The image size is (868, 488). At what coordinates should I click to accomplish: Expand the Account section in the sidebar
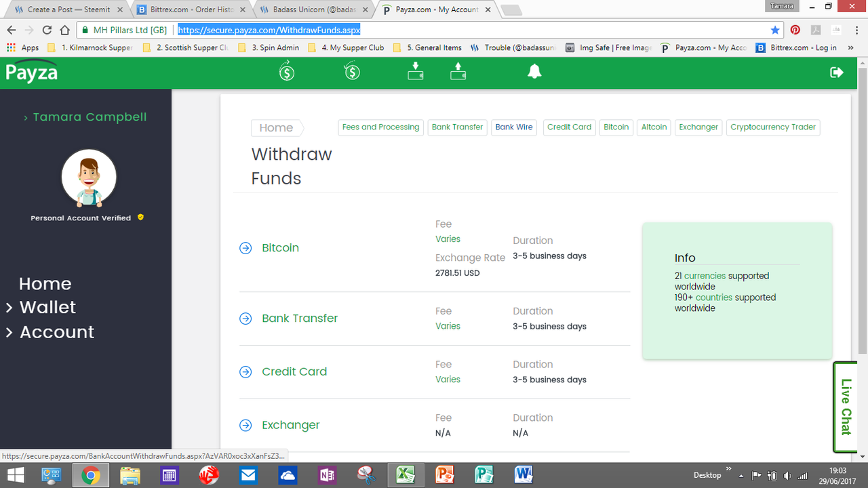click(x=57, y=332)
